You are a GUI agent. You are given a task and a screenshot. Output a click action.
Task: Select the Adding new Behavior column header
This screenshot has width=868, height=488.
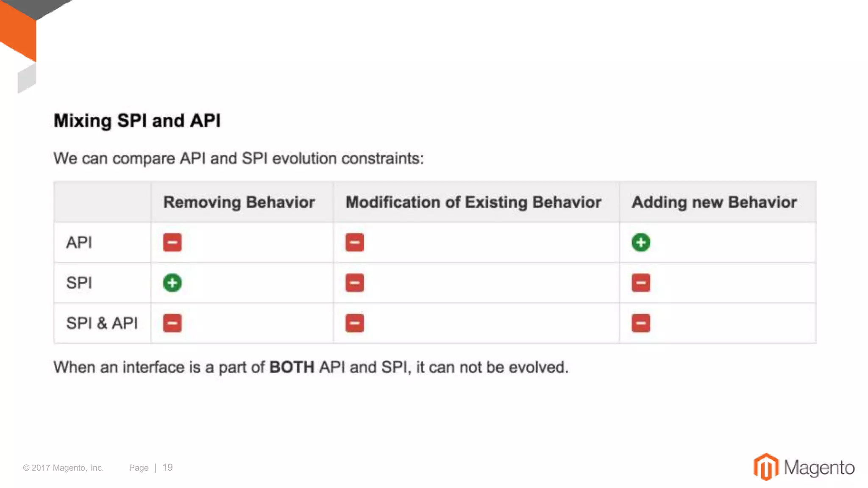[x=714, y=202]
